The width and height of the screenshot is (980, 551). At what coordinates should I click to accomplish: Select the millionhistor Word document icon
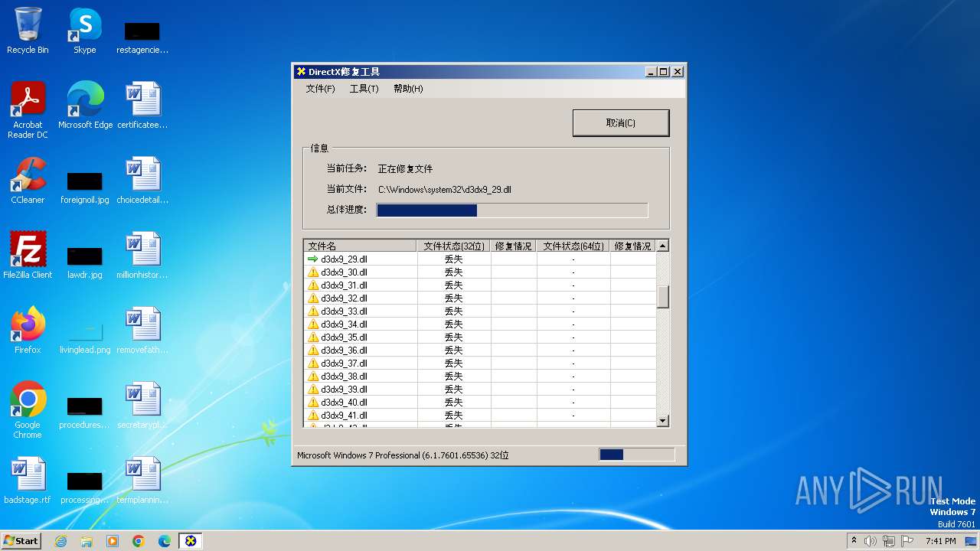[142, 256]
